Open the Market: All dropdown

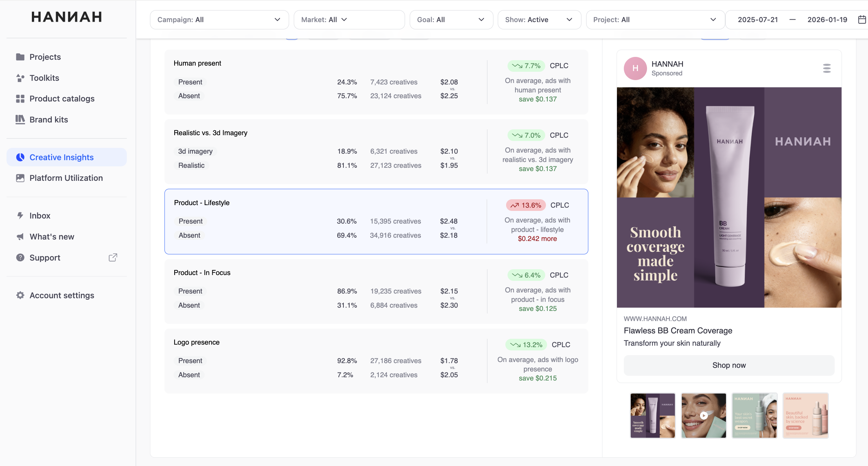click(x=349, y=20)
